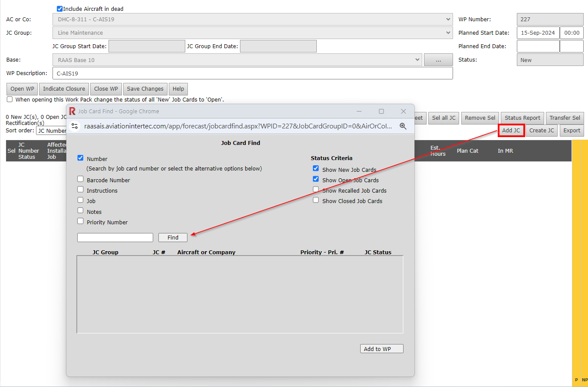This screenshot has height=387, width=588.
Task: Click the base browse ellipsis button
Action: pos(438,60)
